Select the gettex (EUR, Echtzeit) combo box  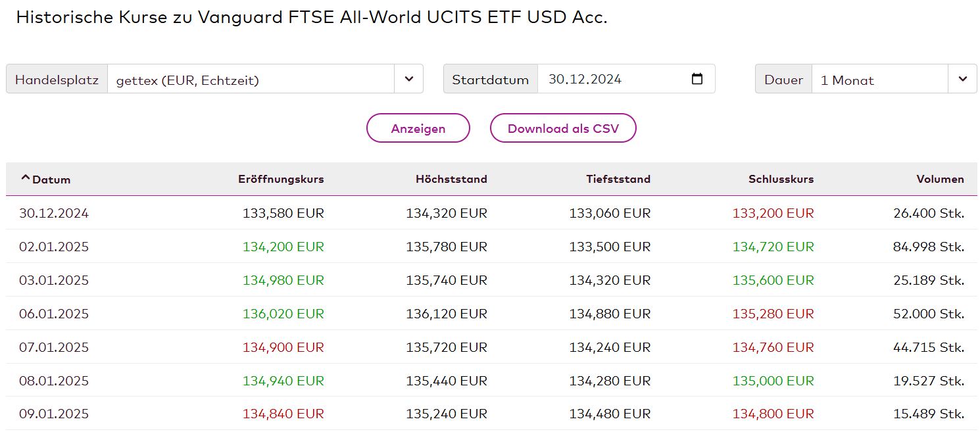pyautogui.click(x=265, y=79)
